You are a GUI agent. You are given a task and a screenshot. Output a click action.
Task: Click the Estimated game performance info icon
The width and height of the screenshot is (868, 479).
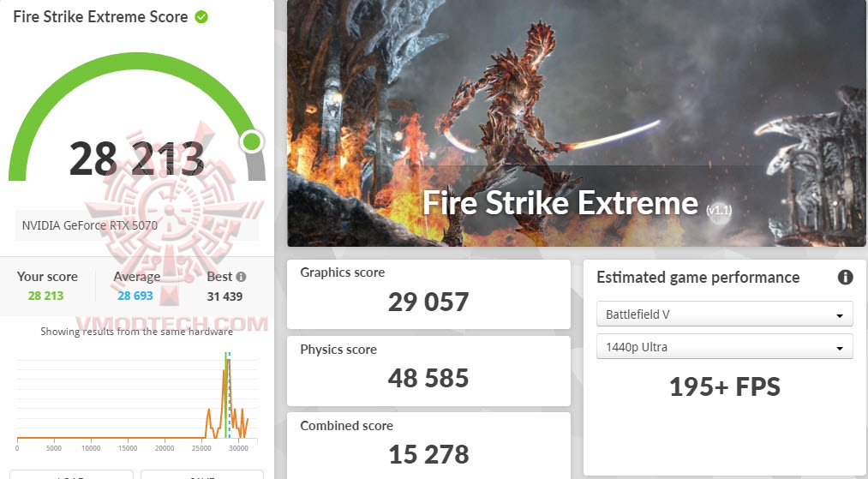pos(845,277)
